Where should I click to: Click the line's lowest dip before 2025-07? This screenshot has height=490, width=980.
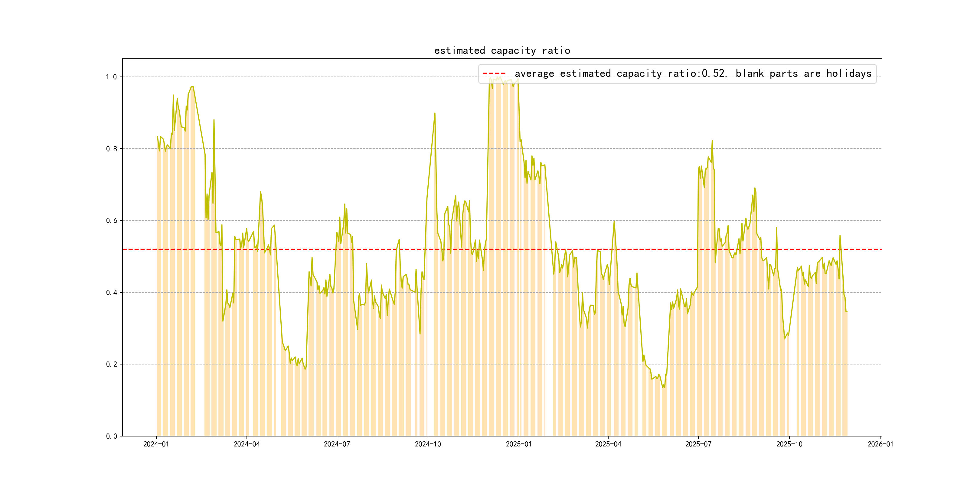tap(663, 387)
